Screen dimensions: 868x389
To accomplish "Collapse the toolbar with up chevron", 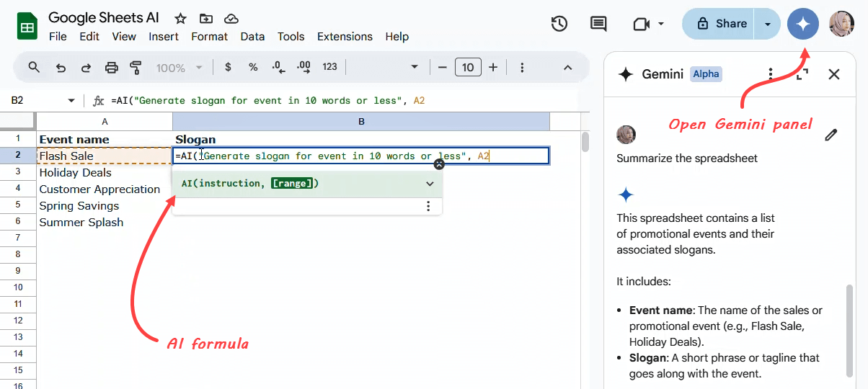I will click(567, 68).
